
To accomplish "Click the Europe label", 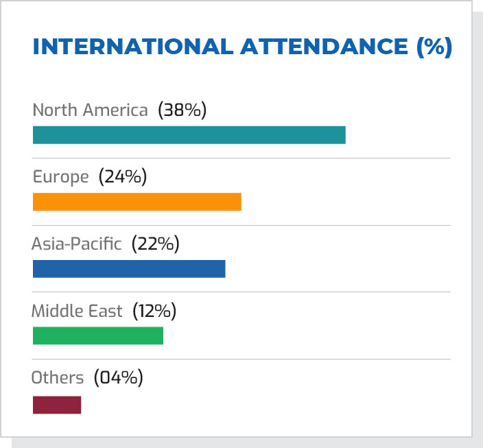I will (61, 176).
